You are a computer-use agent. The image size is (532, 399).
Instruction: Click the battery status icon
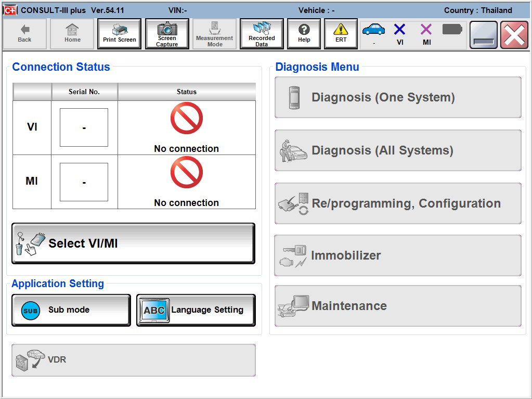click(x=452, y=30)
